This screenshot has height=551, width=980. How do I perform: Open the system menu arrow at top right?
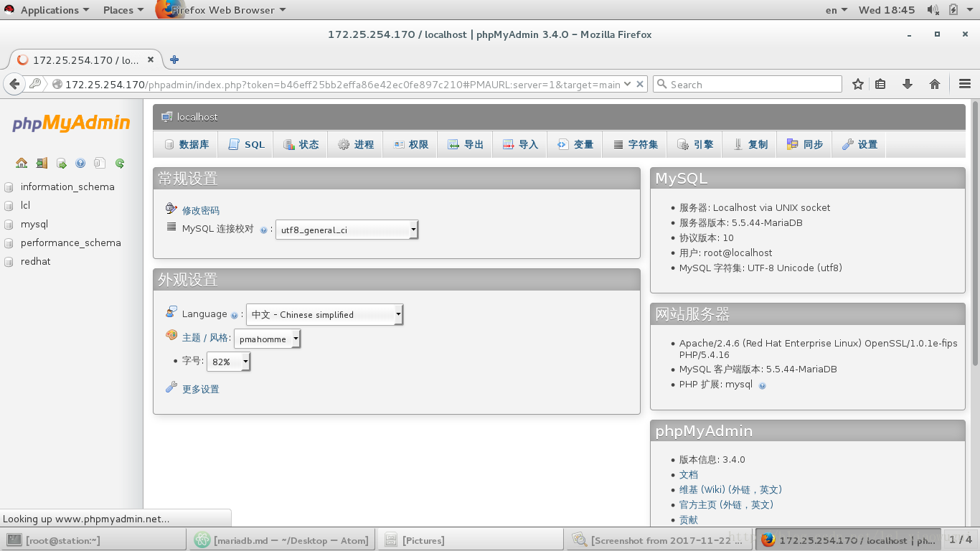coord(970,10)
